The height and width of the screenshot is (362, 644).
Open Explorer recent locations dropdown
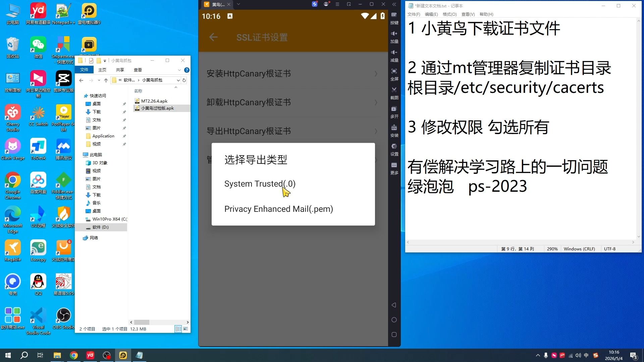[99, 80]
